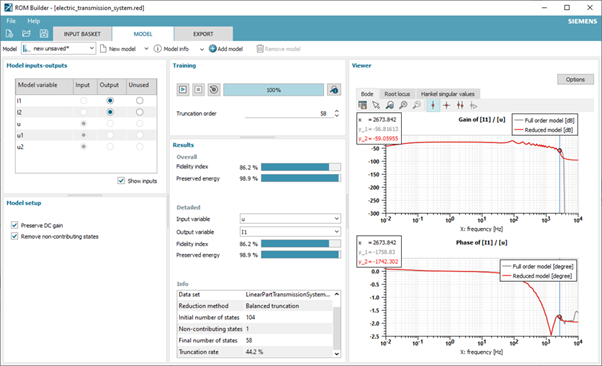Expand the Model info dropdown arrow
Screen dimensions: 602x366
point(202,49)
